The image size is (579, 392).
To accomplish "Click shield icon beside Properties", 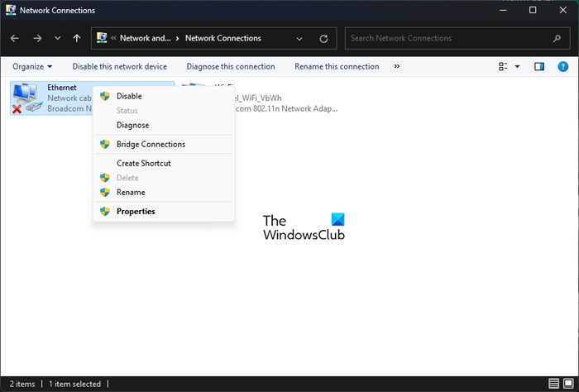I will point(105,212).
